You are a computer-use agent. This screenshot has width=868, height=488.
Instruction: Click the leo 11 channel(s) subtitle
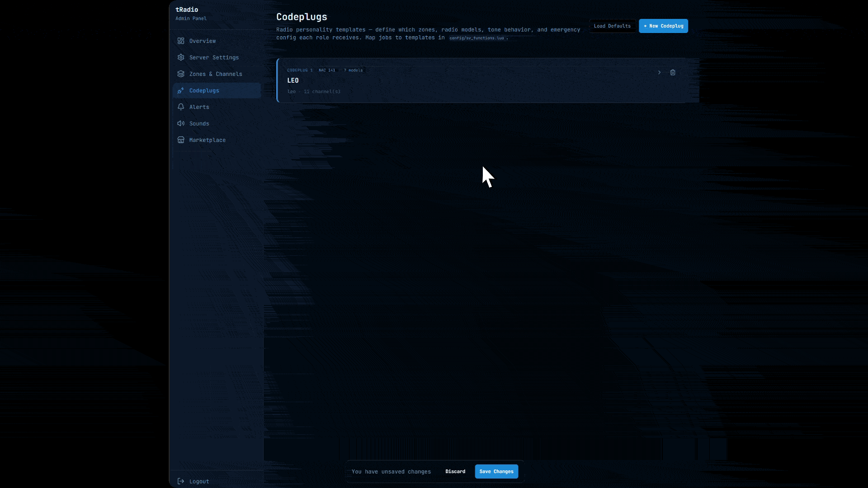point(314,91)
